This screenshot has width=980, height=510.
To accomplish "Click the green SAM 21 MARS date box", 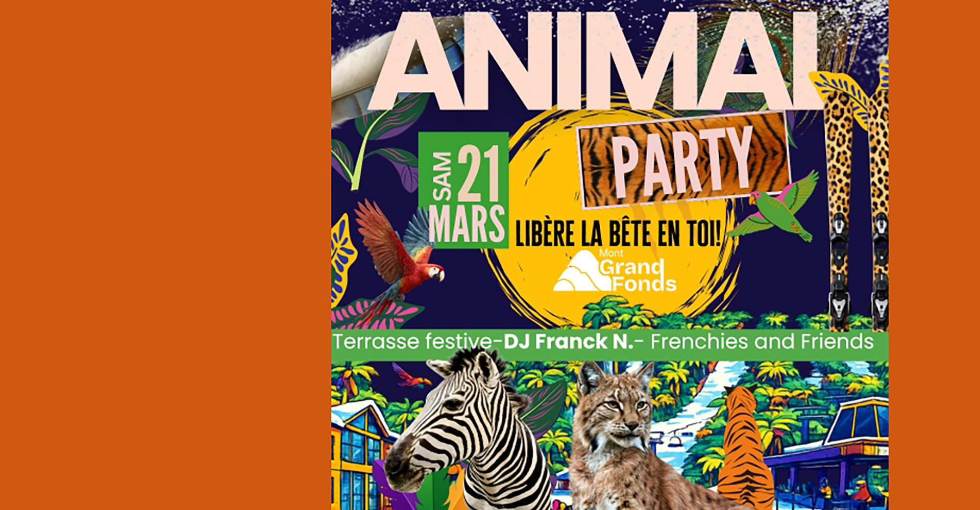I will pyautogui.click(x=463, y=190).
